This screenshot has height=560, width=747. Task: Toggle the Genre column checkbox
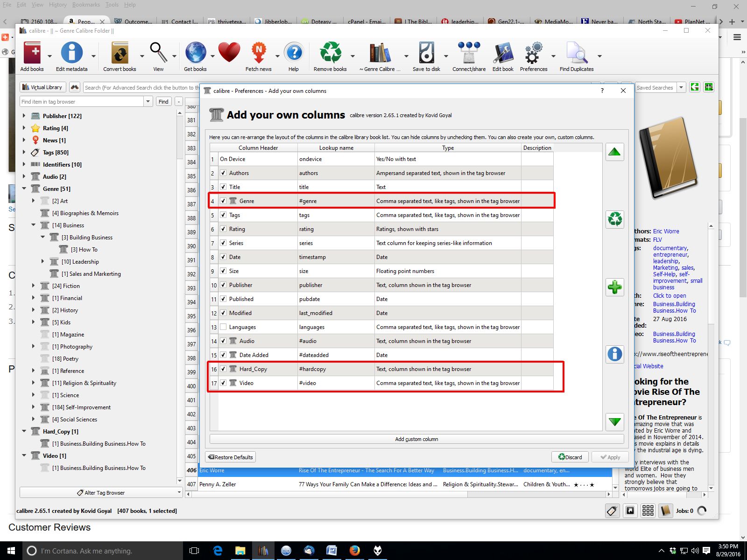pos(223,201)
